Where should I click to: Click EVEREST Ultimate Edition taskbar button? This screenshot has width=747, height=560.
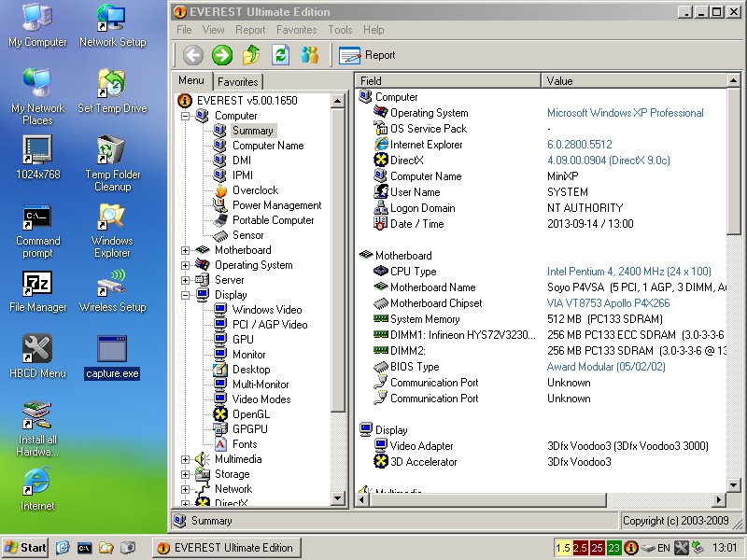click(227, 548)
